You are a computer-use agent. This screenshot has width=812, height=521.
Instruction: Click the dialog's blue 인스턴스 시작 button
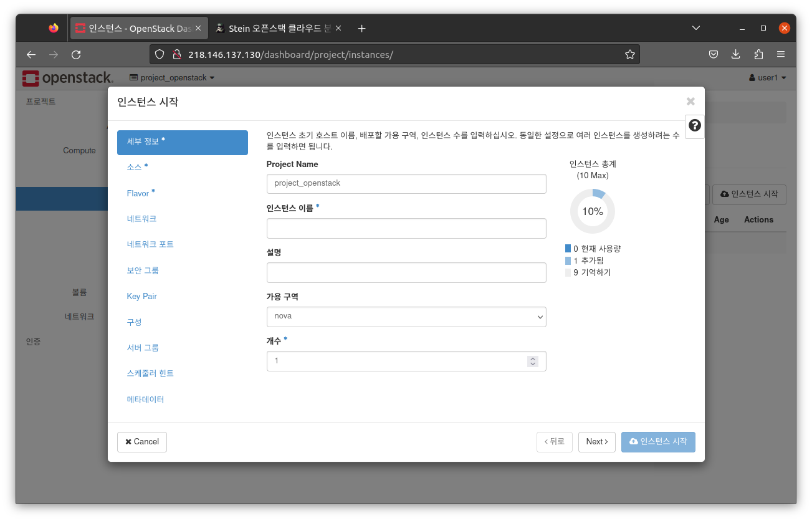click(658, 442)
